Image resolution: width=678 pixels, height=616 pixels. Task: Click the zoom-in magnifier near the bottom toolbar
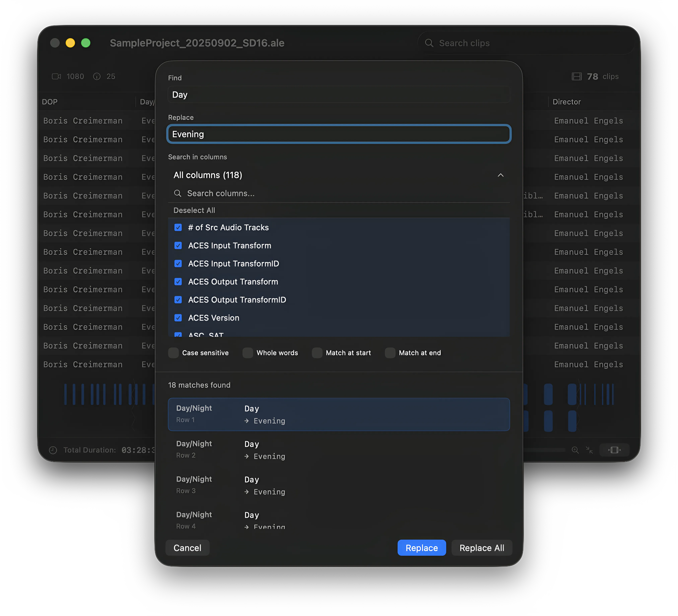click(575, 450)
